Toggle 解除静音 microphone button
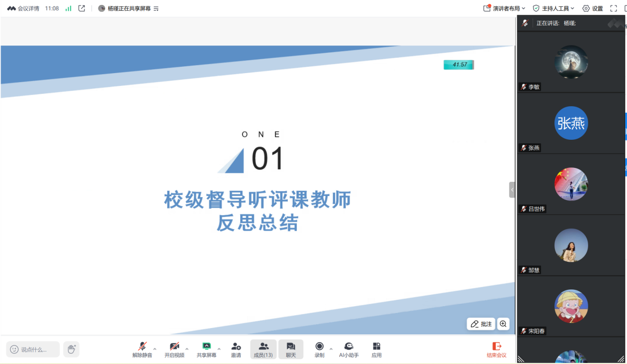Image resolution: width=627 pixels, height=364 pixels. (x=142, y=350)
